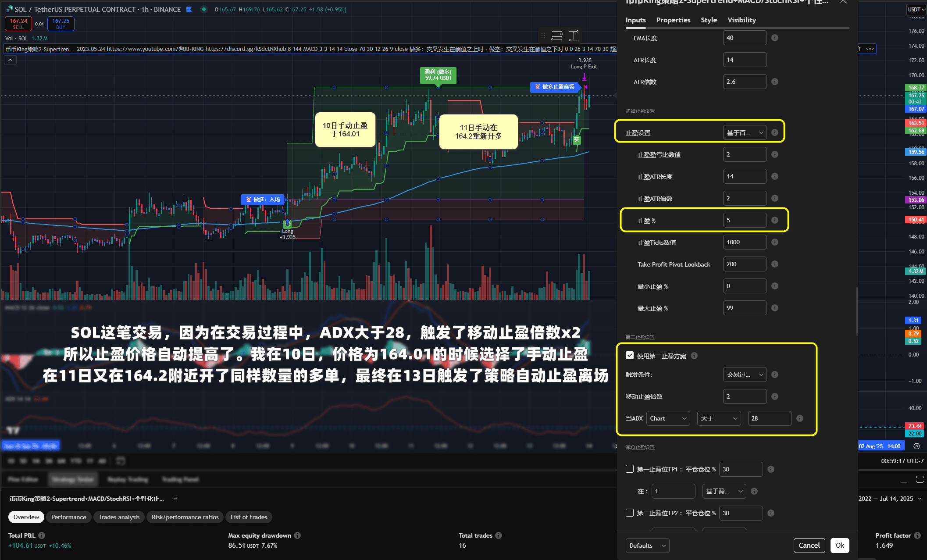Click info icon beside ATR倍数 input
The image size is (927, 560).
click(775, 82)
